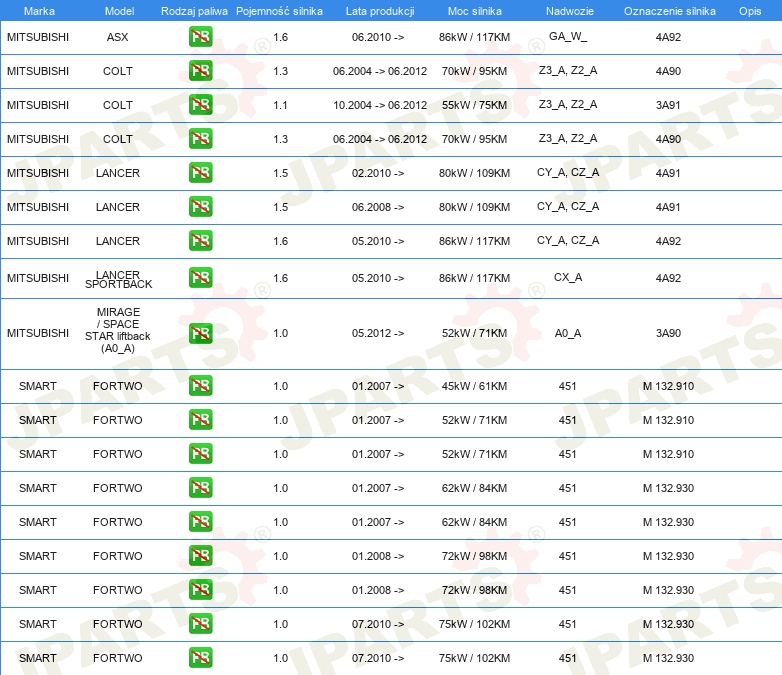Click the fuel icon in the LANCER SPORTBACK row
Image resolution: width=782 pixels, height=675 pixels.
200,278
